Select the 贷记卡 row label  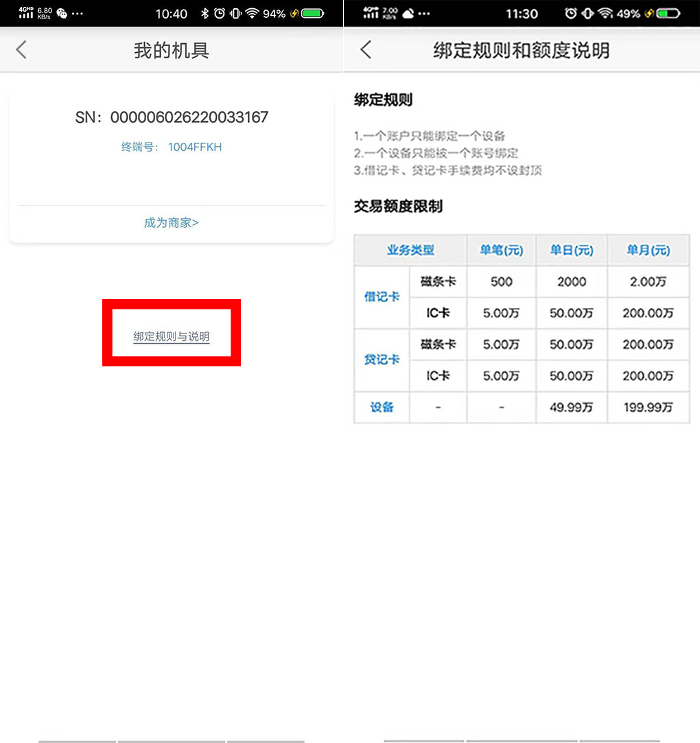[x=382, y=360]
